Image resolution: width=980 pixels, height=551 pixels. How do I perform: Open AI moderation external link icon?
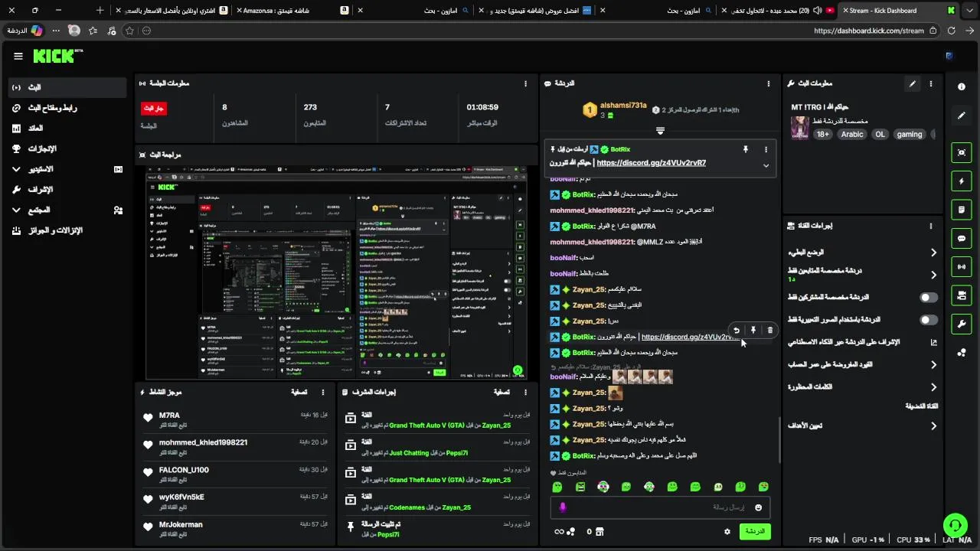click(x=933, y=342)
